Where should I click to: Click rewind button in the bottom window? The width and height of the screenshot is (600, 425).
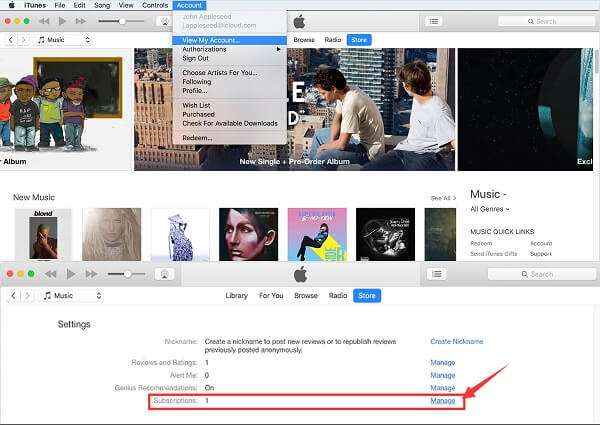pos(51,274)
